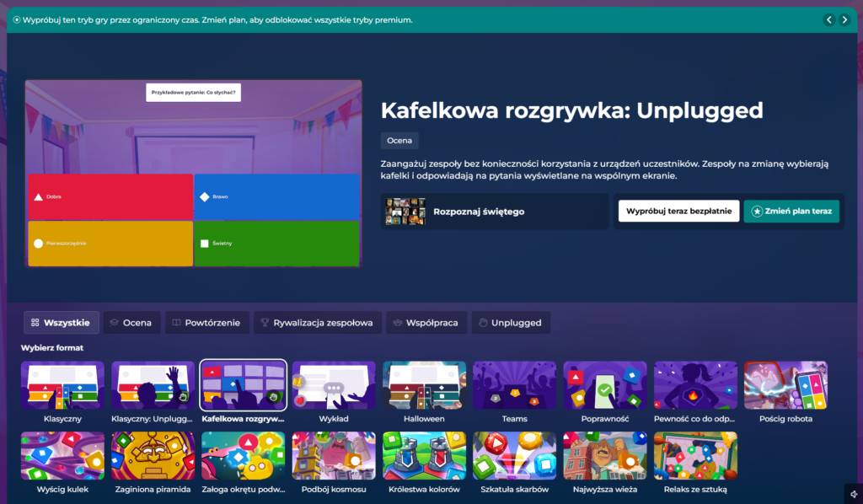Show the Unplugged filter tab
The width and height of the screenshot is (863, 504).
511,323
